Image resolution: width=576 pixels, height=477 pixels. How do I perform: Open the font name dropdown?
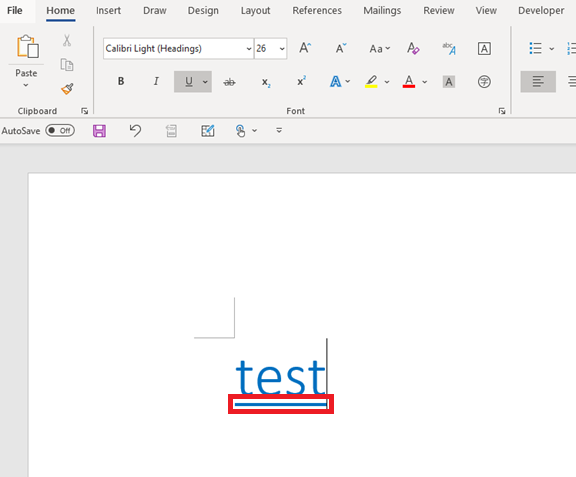pyautogui.click(x=249, y=49)
